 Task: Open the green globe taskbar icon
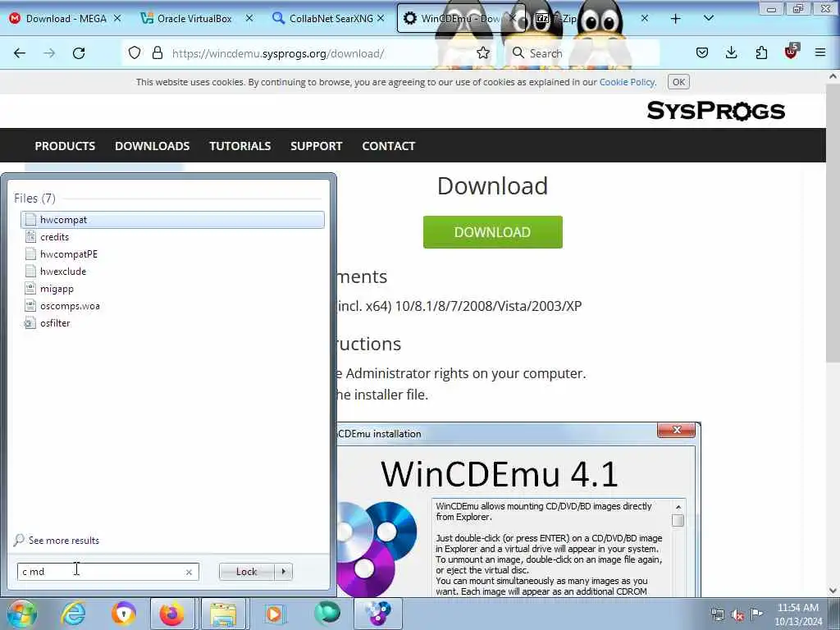click(326, 613)
